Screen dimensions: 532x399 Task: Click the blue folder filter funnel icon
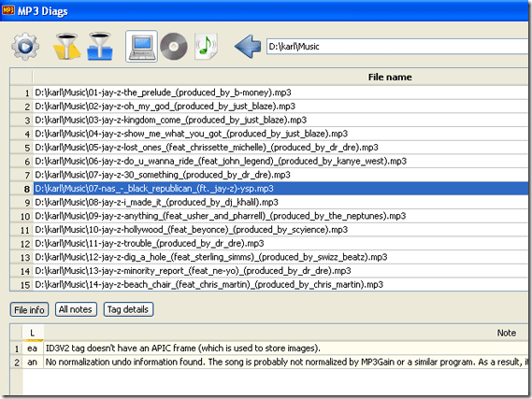[x=100, y=47]
